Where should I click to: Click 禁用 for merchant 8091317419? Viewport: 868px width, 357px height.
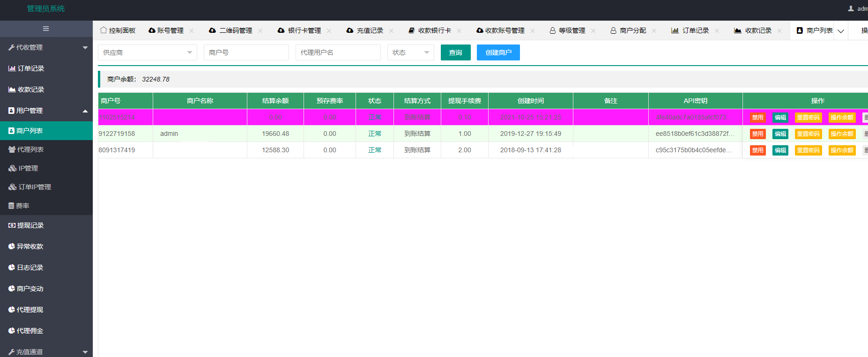(758, 150)
